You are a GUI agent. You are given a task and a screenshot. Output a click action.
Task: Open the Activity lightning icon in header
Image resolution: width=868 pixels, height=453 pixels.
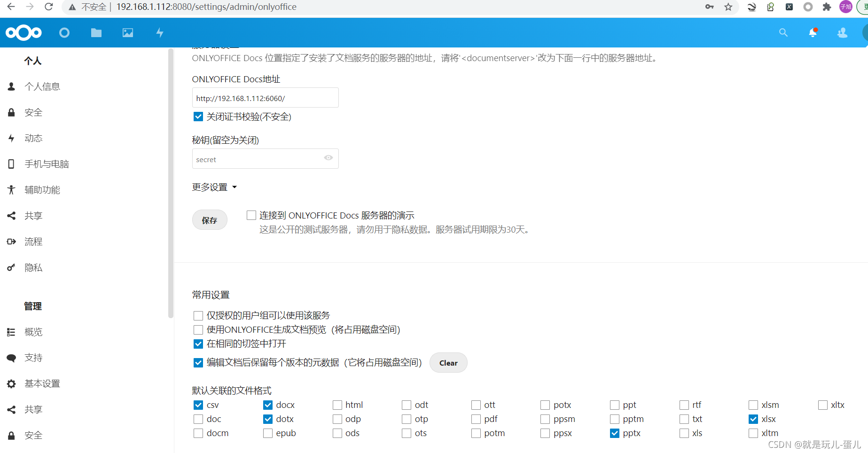point(160,32)
